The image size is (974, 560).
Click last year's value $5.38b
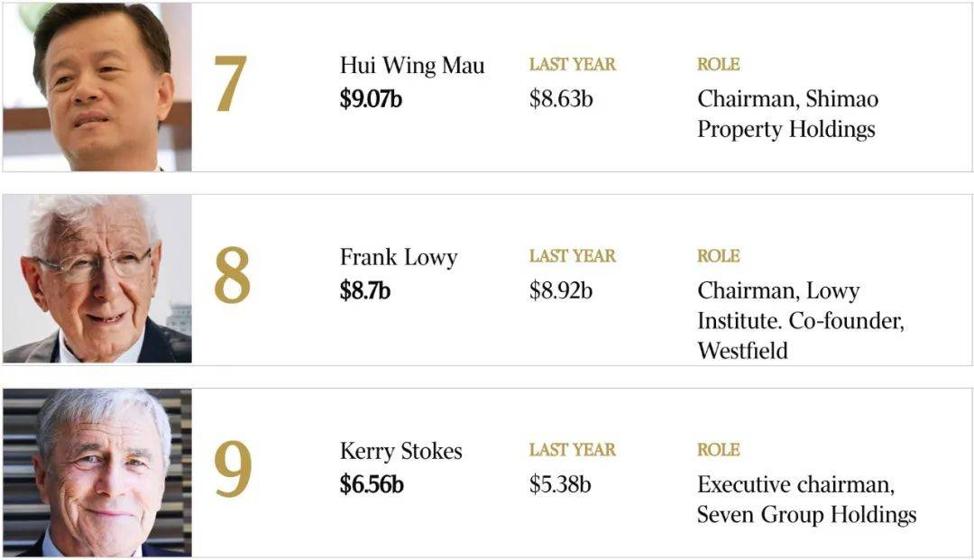(x=560, y=484)
